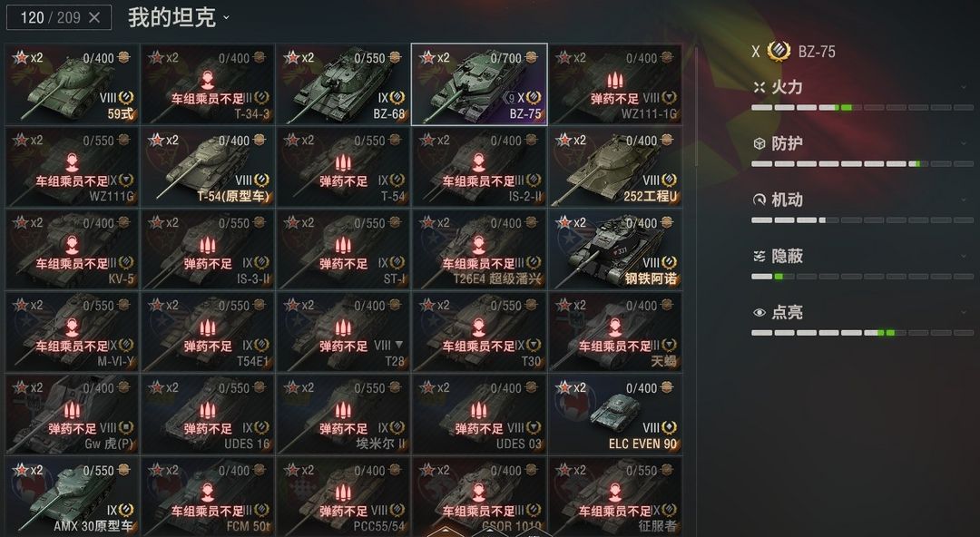Viewport: 980px width, 537px height.
Task: Pick the AMX 30原型车 tank card
Action: coord(72,496)
